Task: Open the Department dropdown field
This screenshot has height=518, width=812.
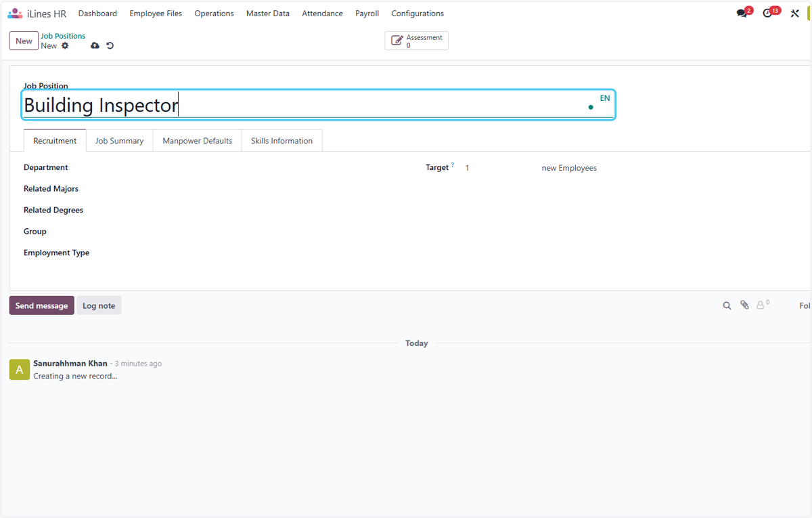Action: point(257,167)
